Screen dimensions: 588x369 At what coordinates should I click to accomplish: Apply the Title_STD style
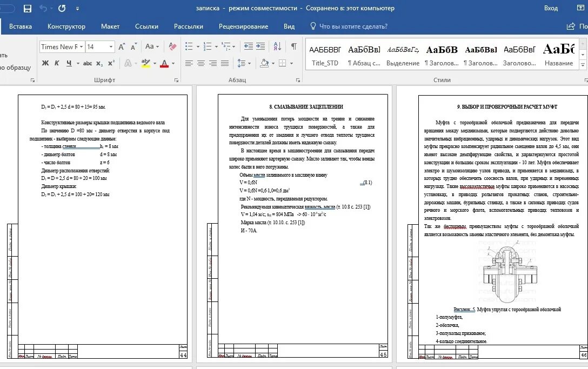point(325,56)
